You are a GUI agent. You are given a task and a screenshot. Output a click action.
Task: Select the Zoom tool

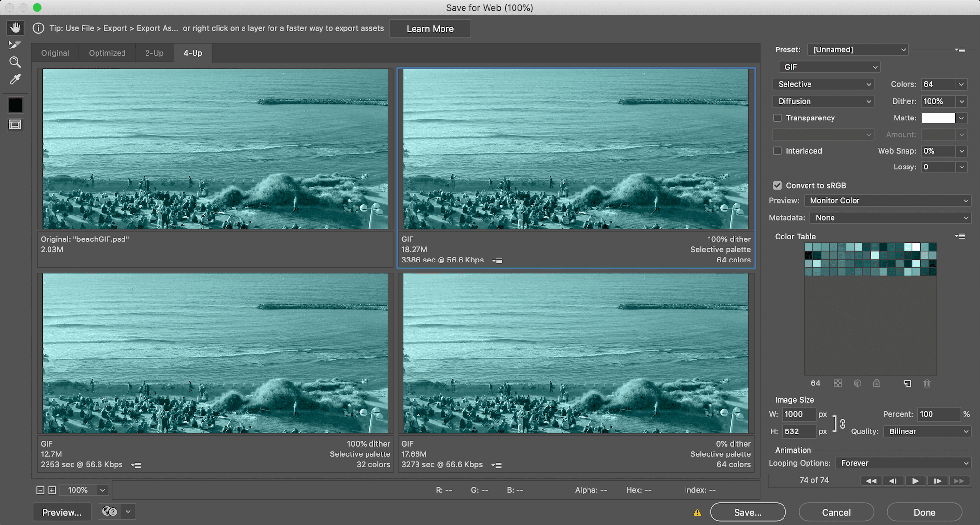point(15,62)
